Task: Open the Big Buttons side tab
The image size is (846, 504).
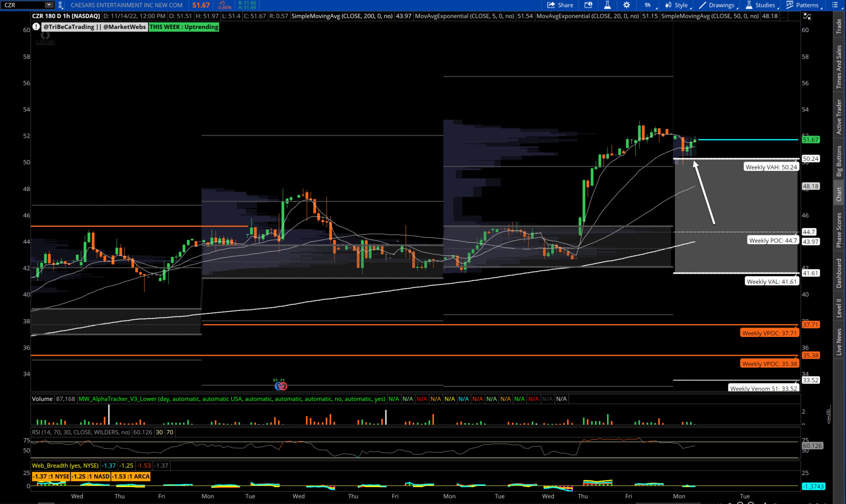Action: [x=839, y=161]
